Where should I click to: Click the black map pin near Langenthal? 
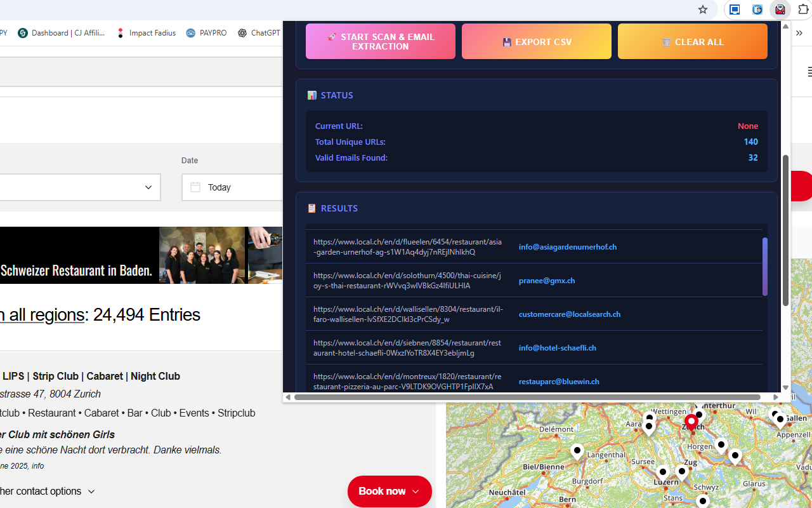click(x=577, y=451)
